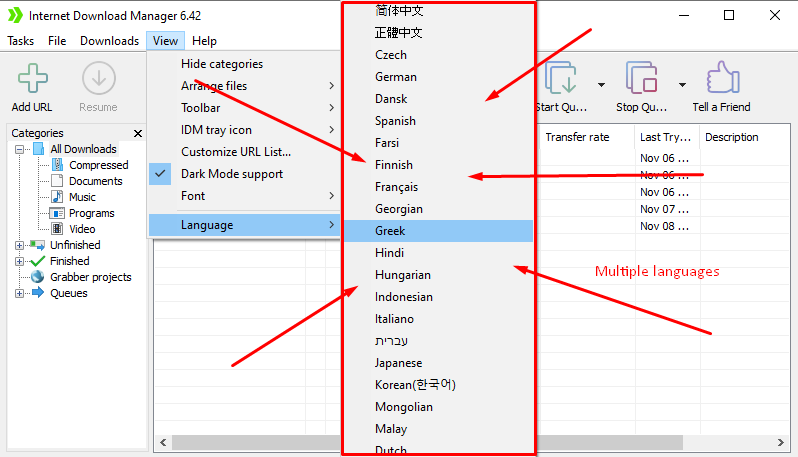Select Japanese language
798x457 pixels.
(438, 363)
